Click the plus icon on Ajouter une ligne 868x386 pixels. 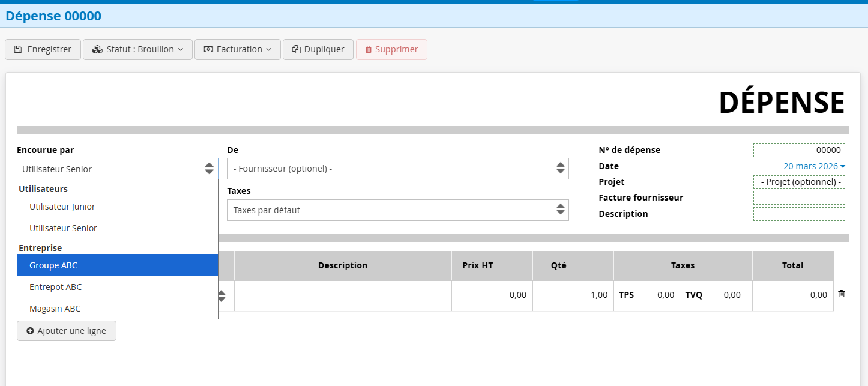30,330
